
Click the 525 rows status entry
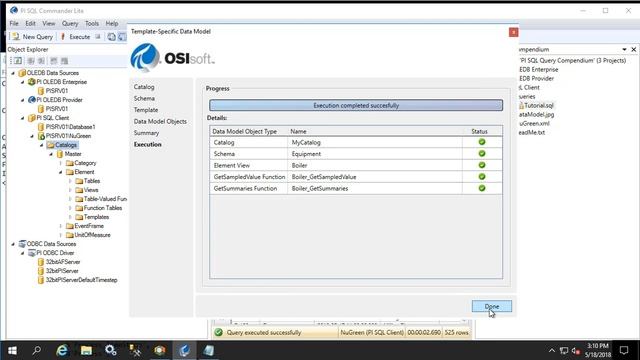(x=456, y=333)
